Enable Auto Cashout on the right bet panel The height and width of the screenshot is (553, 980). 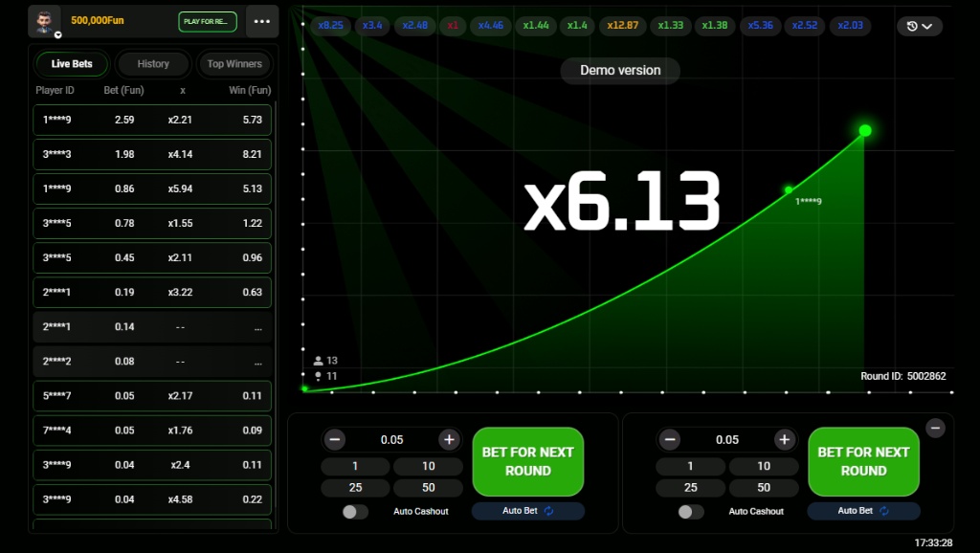688,511
